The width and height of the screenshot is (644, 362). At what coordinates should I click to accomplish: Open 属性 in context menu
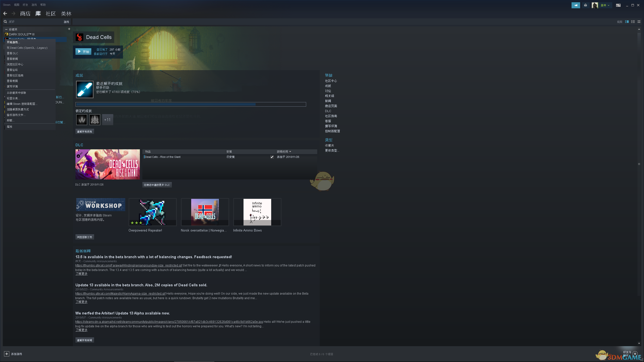click(x=10, y=127)
